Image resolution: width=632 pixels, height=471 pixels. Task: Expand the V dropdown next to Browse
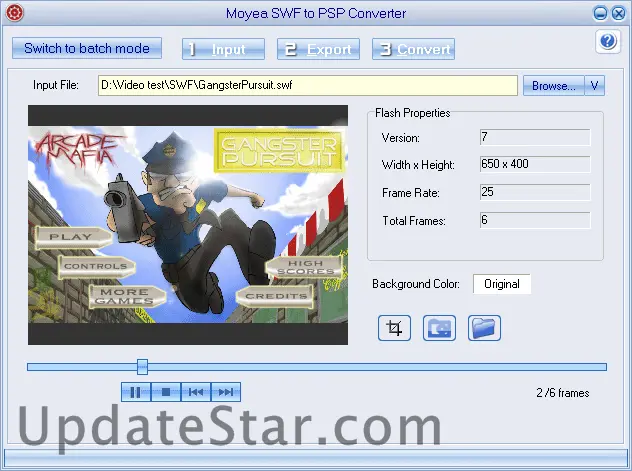pos(595,85)
